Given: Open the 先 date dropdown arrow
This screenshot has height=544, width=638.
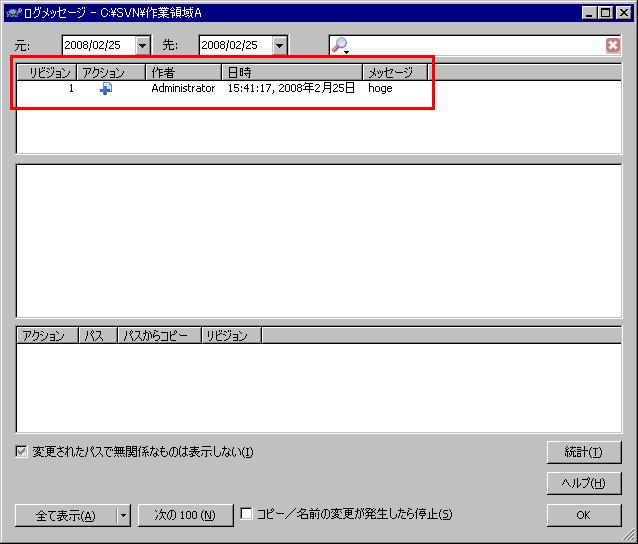Looking at the screenshot, I should (280, 45).
